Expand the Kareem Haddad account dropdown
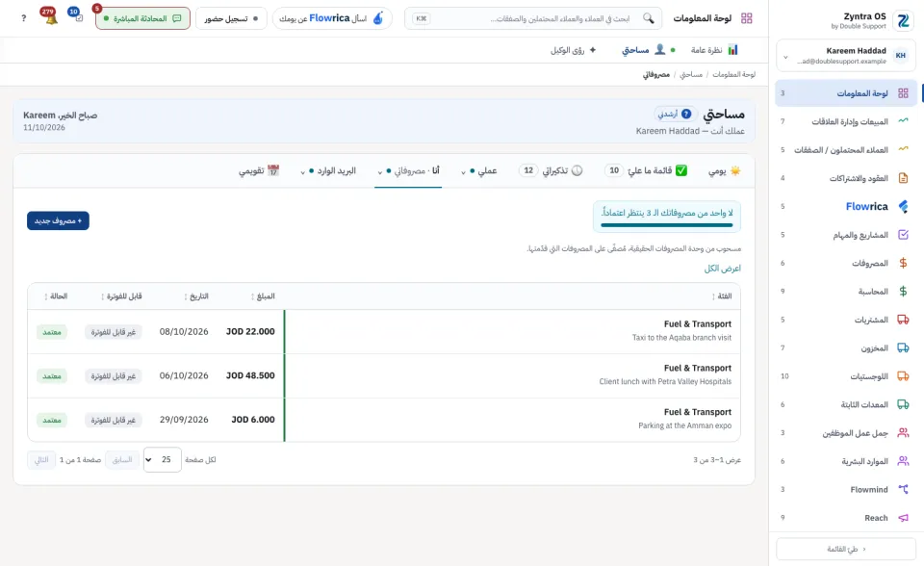This screenshot has height=566, width=924. 785,57
